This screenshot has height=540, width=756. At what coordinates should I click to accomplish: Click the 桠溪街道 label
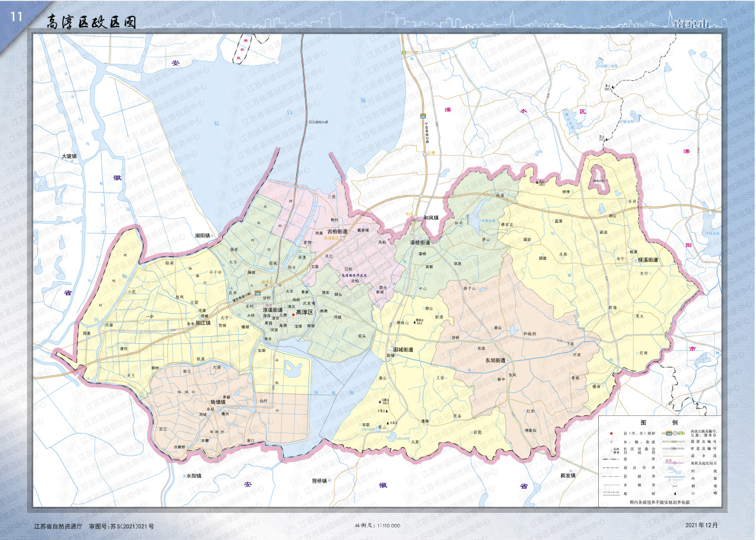pos(648,260)
